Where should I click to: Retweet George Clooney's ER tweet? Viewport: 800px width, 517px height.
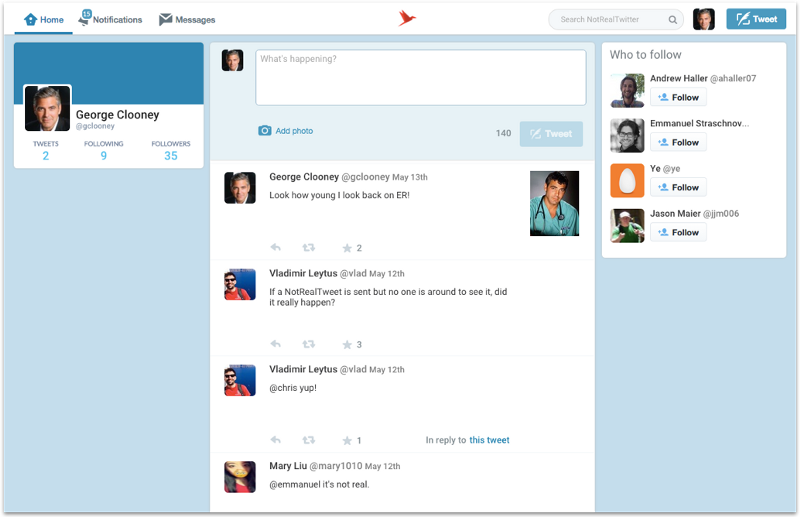309,248
